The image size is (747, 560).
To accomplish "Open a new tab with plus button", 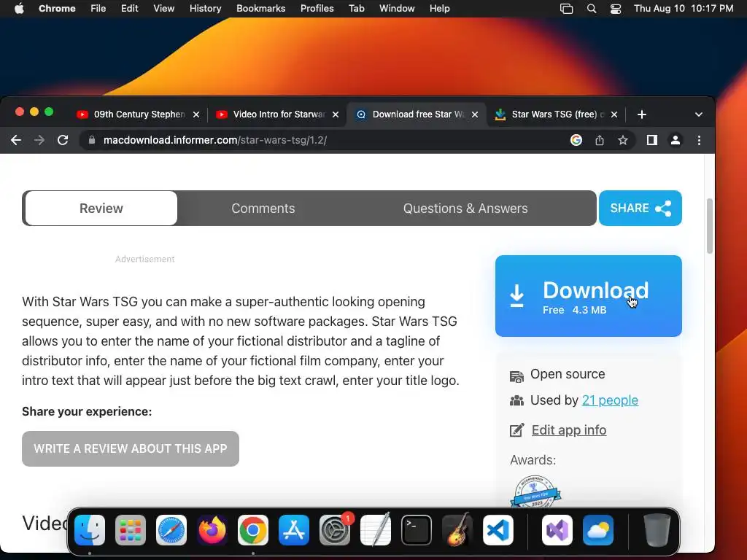I will (642, 114).
